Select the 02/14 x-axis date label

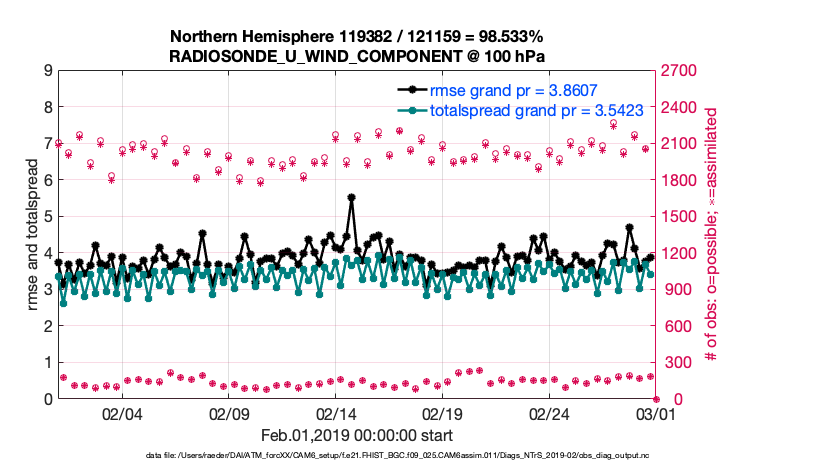coord(335,414)
